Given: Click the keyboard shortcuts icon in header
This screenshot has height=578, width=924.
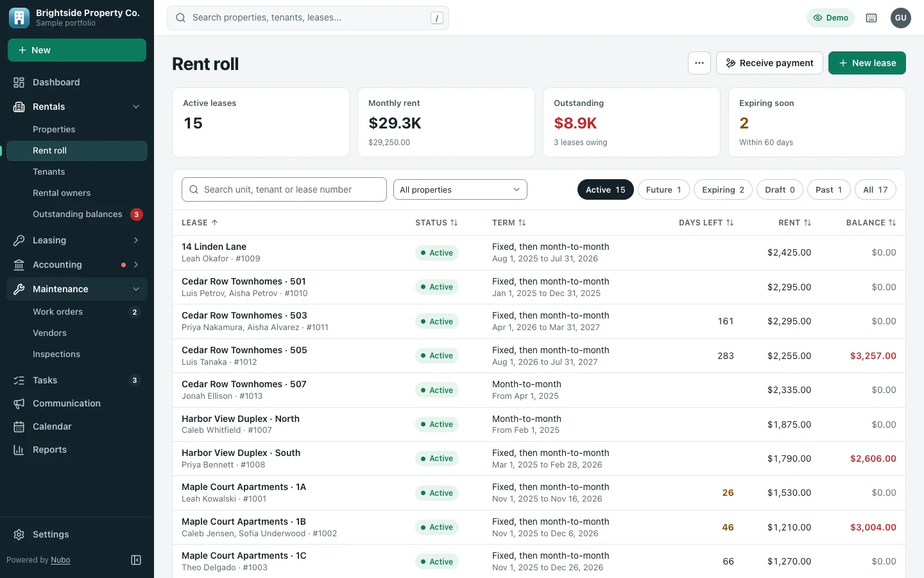Looking at the screenshot, I should pyautogui.click(x=871, y=18).
